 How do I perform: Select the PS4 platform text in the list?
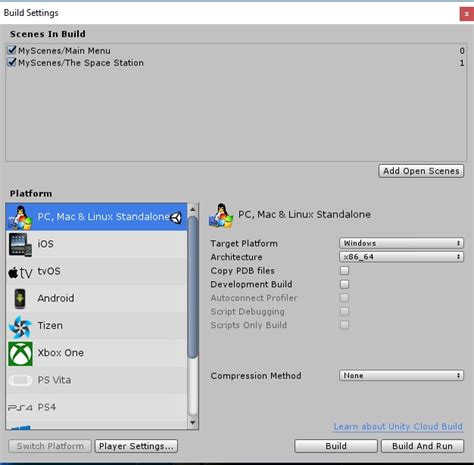(x=47, y=407)
